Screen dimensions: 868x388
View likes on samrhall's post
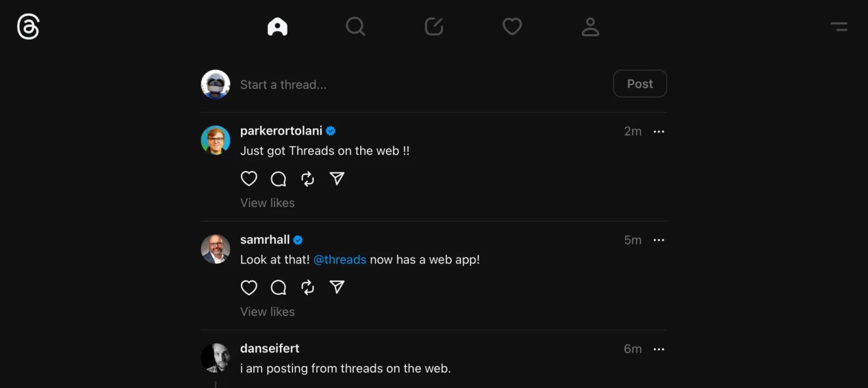[267, 311]
